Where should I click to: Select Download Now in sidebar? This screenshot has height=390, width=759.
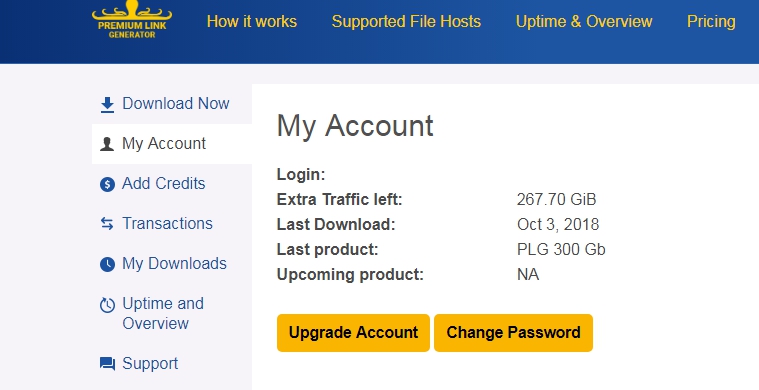click(172, 104)
